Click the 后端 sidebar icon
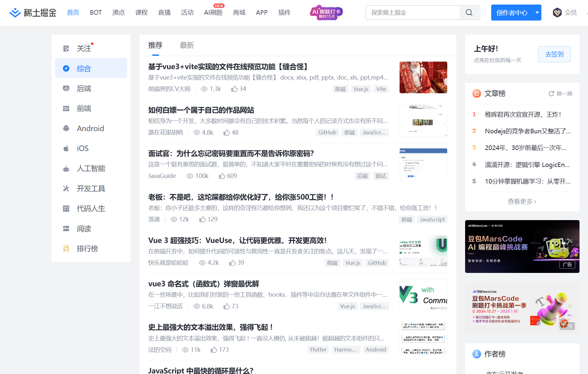This screenshot has height=374, width=588. 66,88
